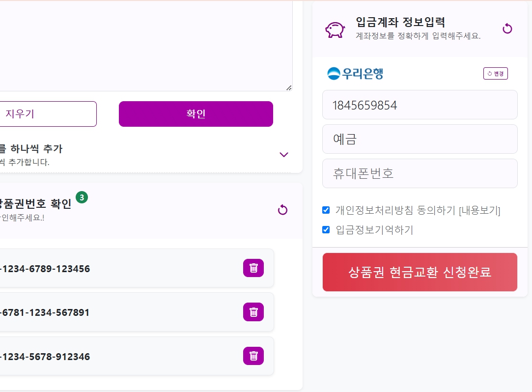Click the 우리은행 bank logo
The width and height of the screenshot is (532, 392).
355,73
